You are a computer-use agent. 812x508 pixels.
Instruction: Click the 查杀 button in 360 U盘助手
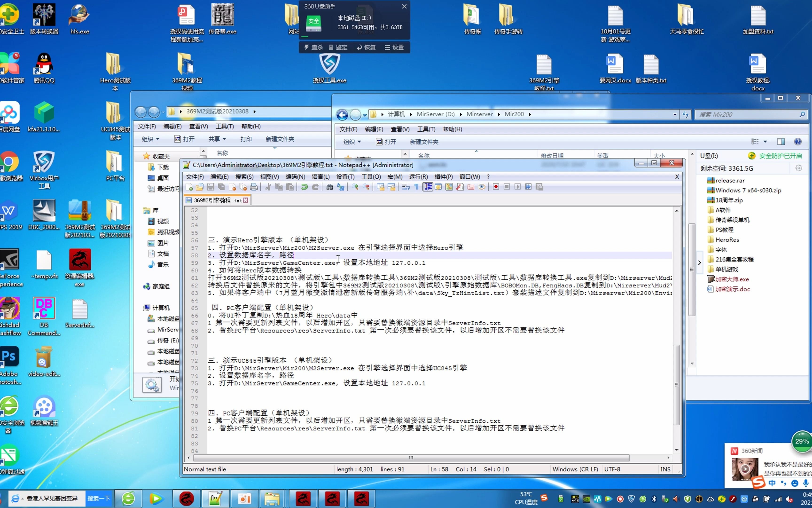coord(313,47)
